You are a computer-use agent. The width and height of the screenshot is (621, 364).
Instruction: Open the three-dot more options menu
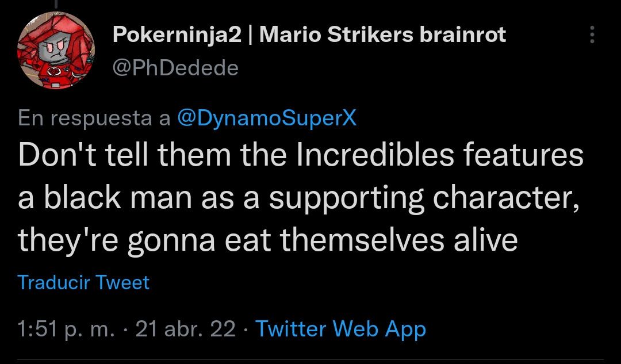[592, 36]
